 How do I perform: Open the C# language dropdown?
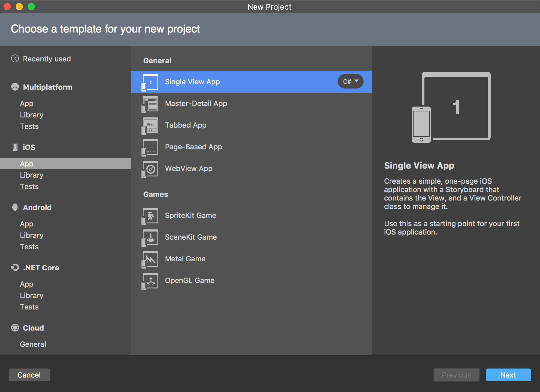click(350, 82)
